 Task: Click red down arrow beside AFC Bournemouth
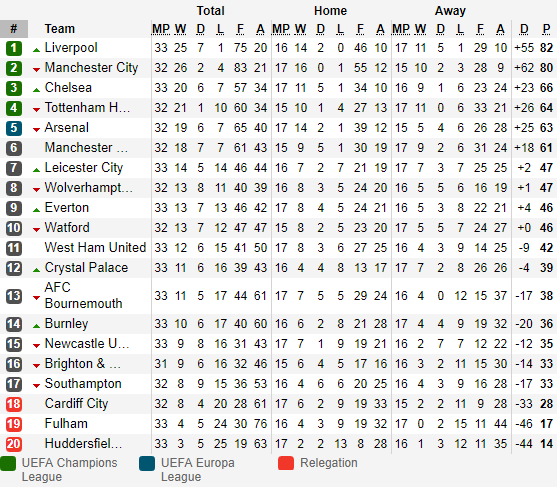[x=36, y=298]
